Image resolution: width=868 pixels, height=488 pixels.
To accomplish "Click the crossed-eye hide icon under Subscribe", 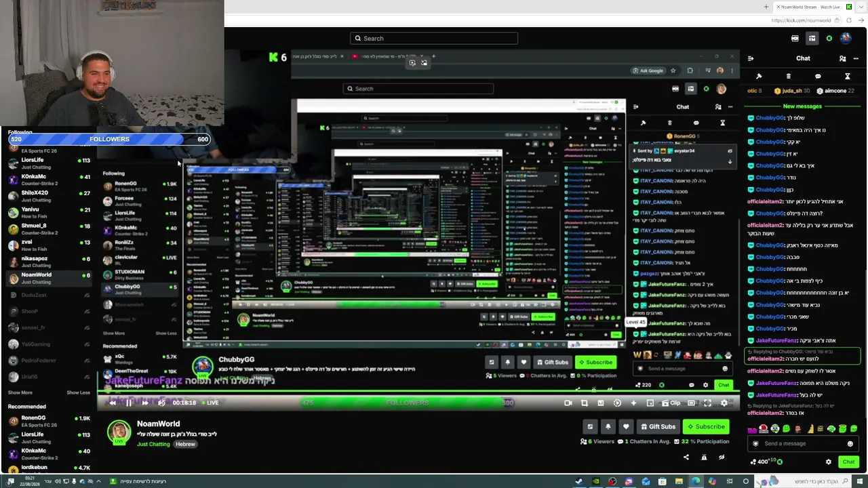I will point(722,457).
